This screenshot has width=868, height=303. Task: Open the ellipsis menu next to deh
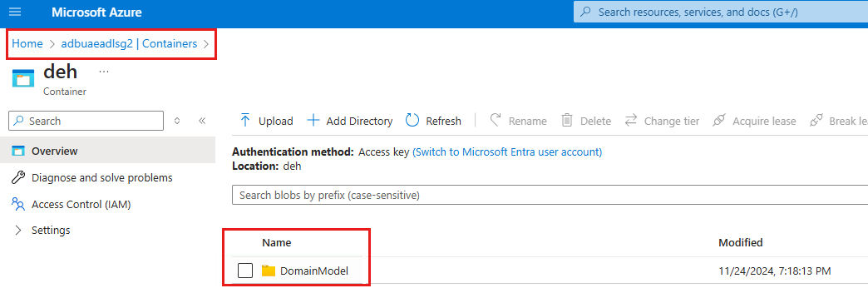(x=104, y=72)
